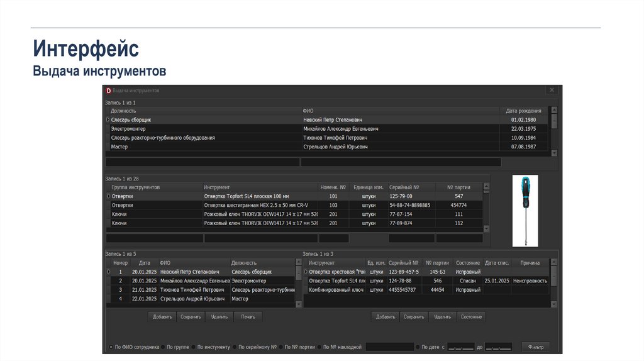Click the 'Состояние' button
The image size is (644, 361).
(471, 317)
